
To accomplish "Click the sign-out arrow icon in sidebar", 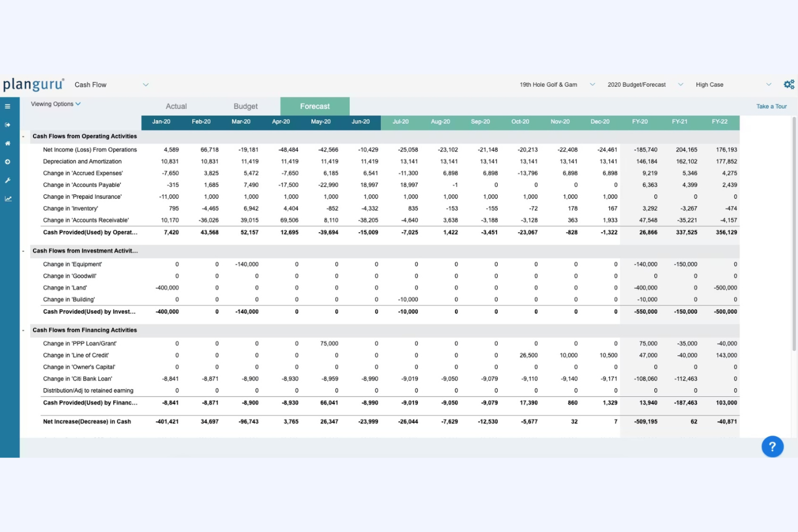I will click(x=8, y=125).
